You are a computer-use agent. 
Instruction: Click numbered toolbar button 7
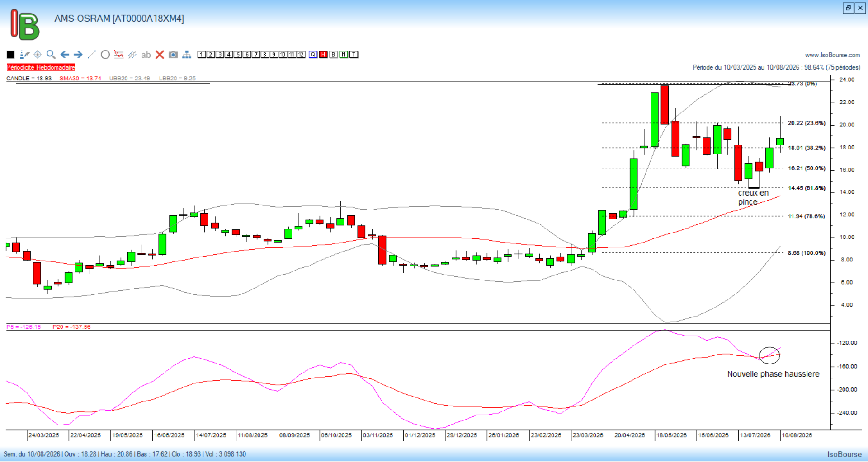click(x=256, y=55)
